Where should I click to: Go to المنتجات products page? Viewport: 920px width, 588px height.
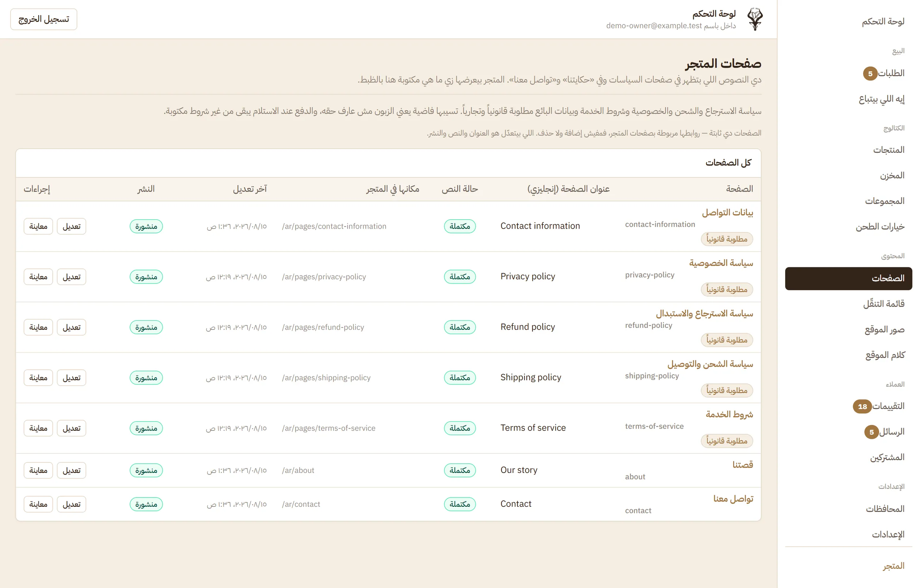click(x=889, y=150)
